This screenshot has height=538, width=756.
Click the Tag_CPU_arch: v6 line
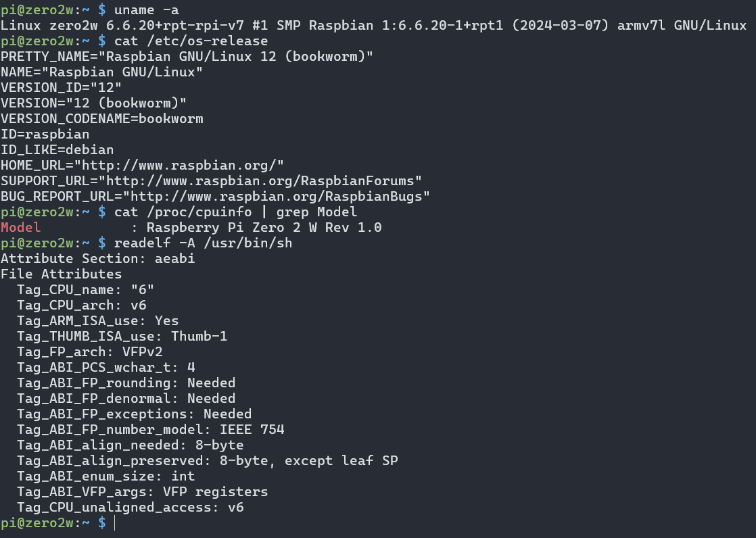click(81, 305)
